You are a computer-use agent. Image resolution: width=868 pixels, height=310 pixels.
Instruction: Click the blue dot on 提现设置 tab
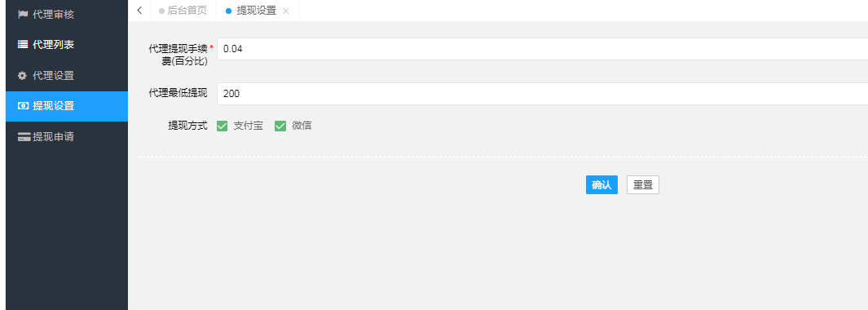229,11
